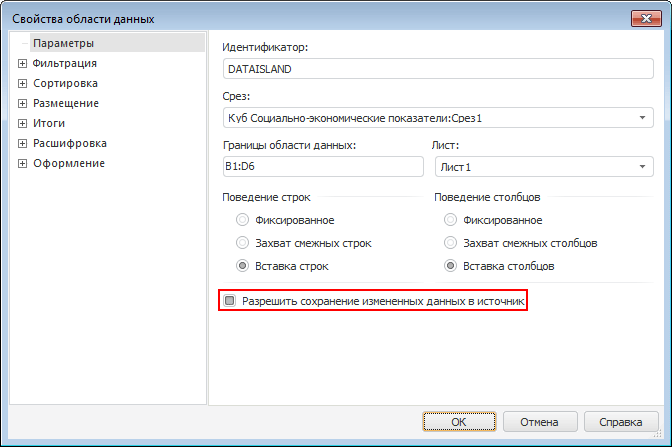Viewport: 672px width, 447px height.
Task: Expand the Оформление tree node
Action: point(22,163)
